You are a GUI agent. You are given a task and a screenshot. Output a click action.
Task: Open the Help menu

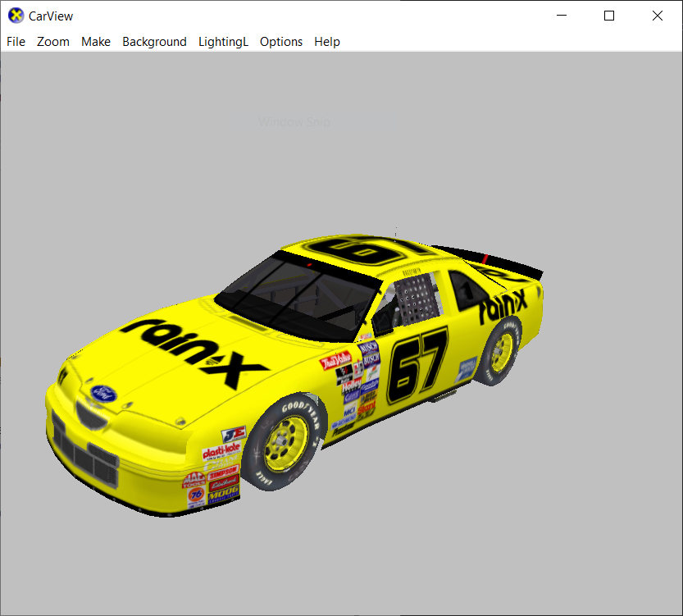coord(327,42)
